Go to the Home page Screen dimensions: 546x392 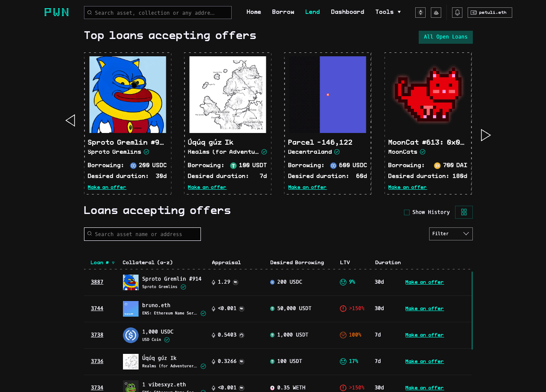point(254,12)
